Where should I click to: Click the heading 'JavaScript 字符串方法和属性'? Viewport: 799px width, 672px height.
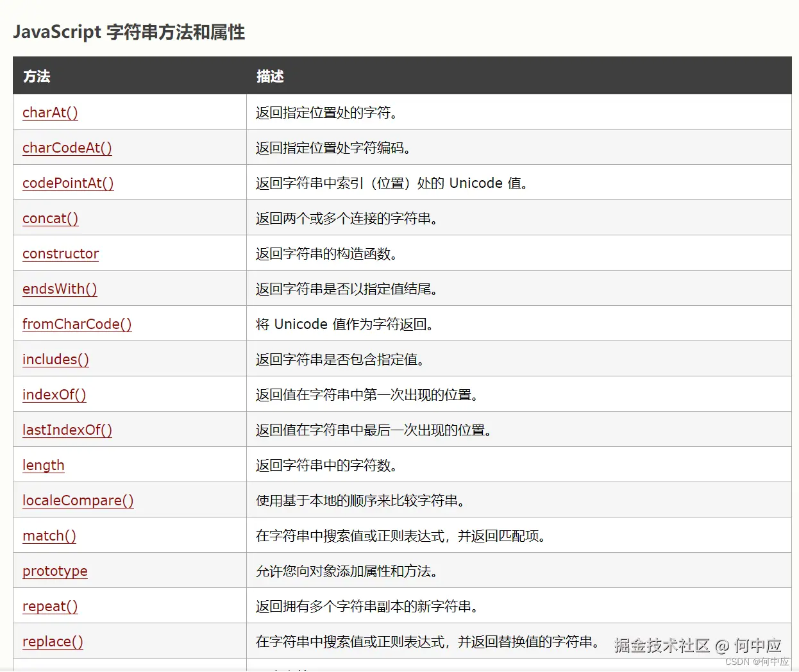tap(129, 32)
